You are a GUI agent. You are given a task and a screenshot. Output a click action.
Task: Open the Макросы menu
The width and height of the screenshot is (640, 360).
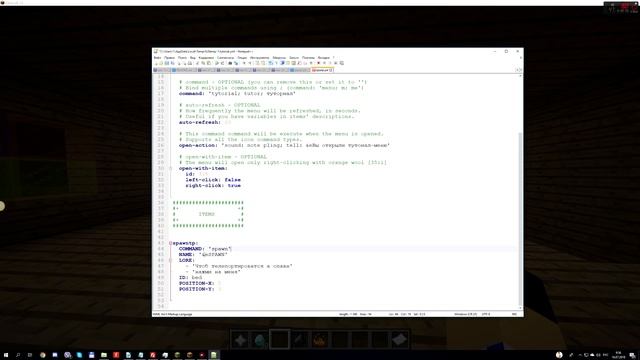[279, 58]
